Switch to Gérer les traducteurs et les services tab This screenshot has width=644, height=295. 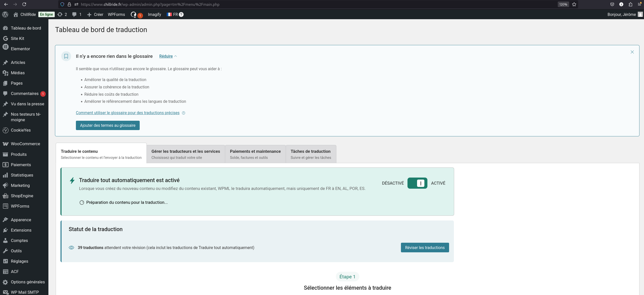click(x=186, y=154)
